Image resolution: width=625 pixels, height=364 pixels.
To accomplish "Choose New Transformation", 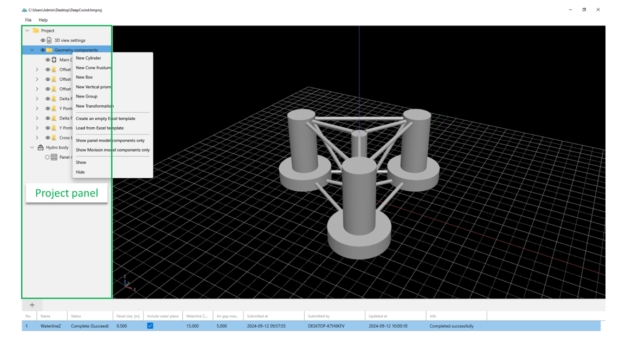I will tap(95, 106).
